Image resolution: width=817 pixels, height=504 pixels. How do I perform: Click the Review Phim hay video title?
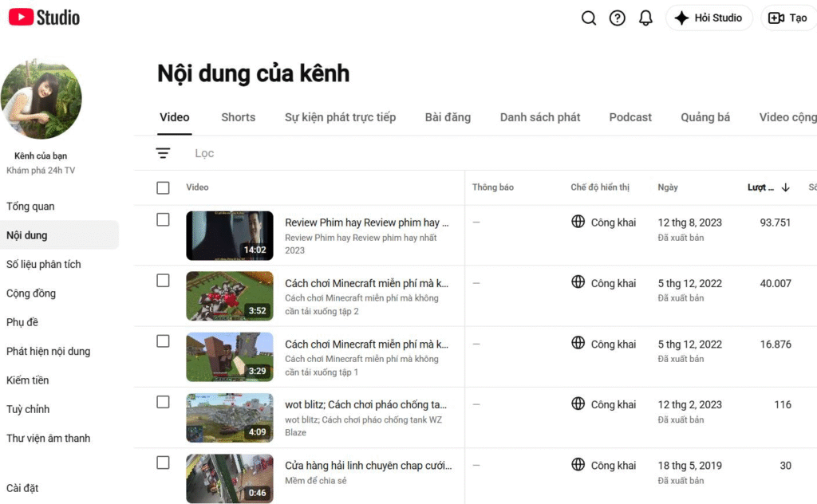[367, 222]
